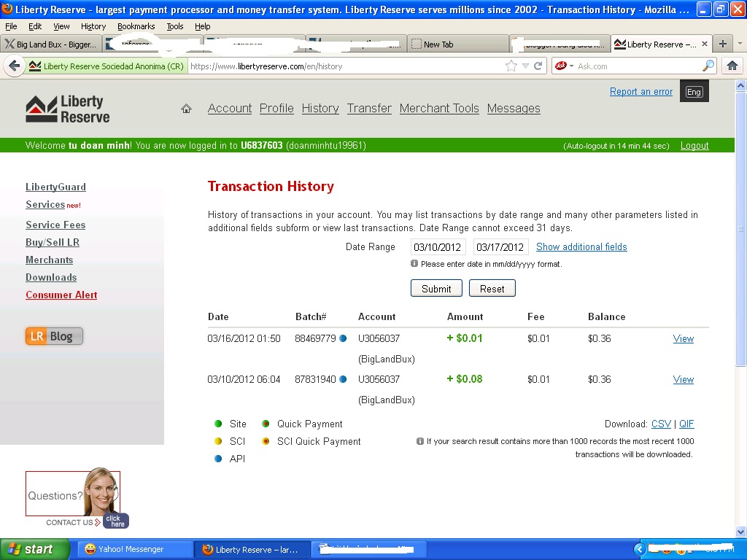Click Show additional fields link
This screenshot has height=560, width=747.
(581, 246)
